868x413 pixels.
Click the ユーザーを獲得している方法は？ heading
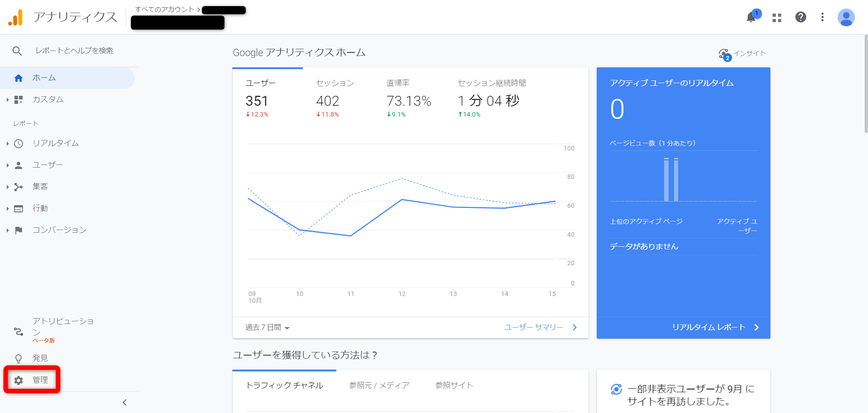tap(305, 356)
